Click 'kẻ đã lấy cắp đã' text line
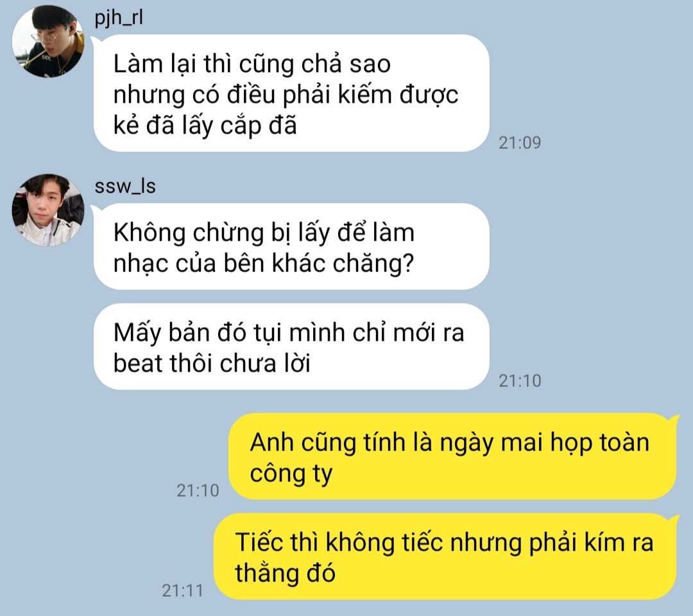This screenshot has height=616, width=693. [x=205, y=126]
